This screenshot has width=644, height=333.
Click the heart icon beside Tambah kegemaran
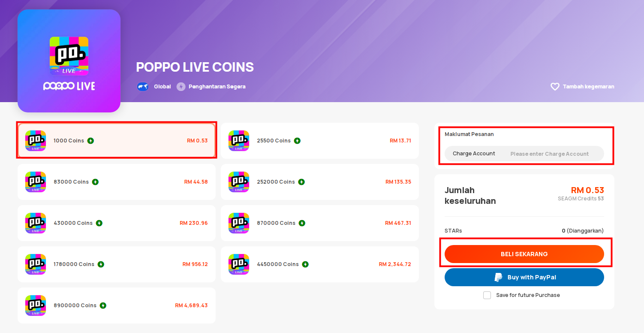pyautogui.click(x=555, y=87)
